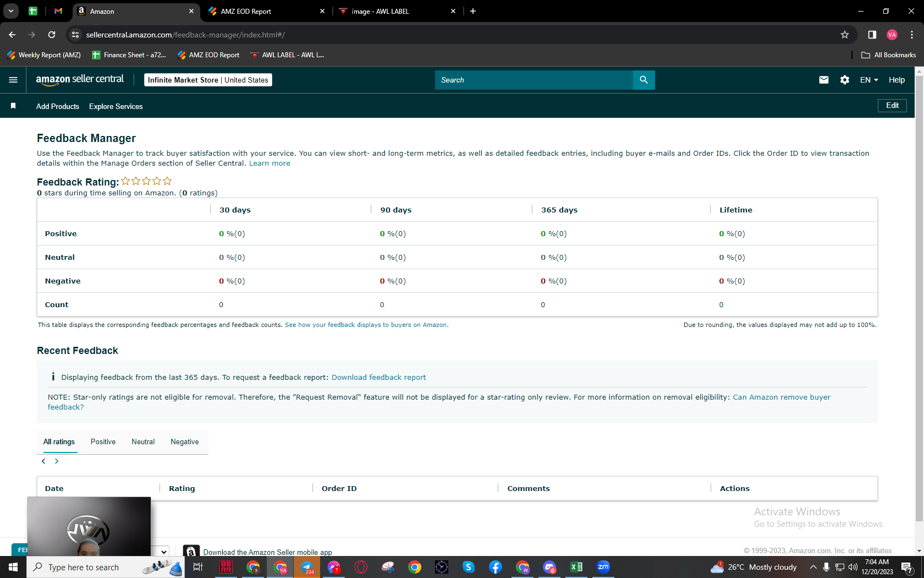Click the webcam video thumbnail overlay

(x=89, y=526)
